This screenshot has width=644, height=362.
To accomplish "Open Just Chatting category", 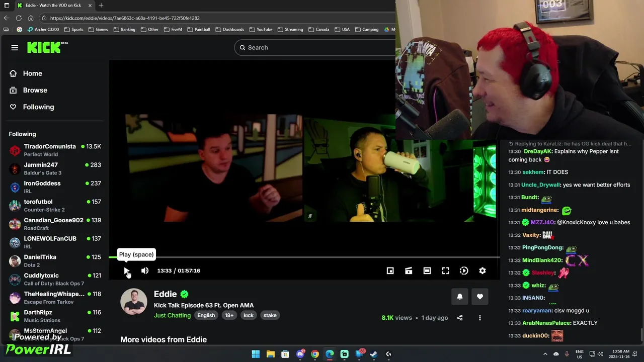I will pos(172,315).
